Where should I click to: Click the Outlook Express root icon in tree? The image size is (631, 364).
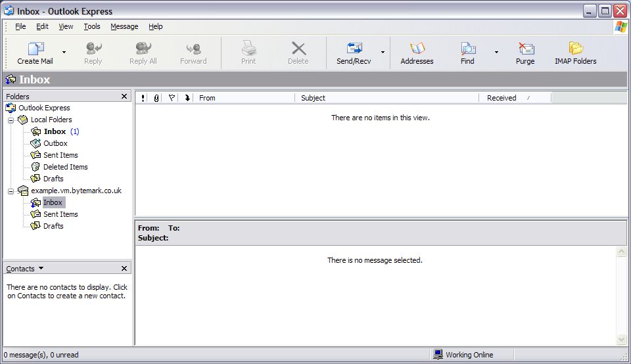pos(11,108)
